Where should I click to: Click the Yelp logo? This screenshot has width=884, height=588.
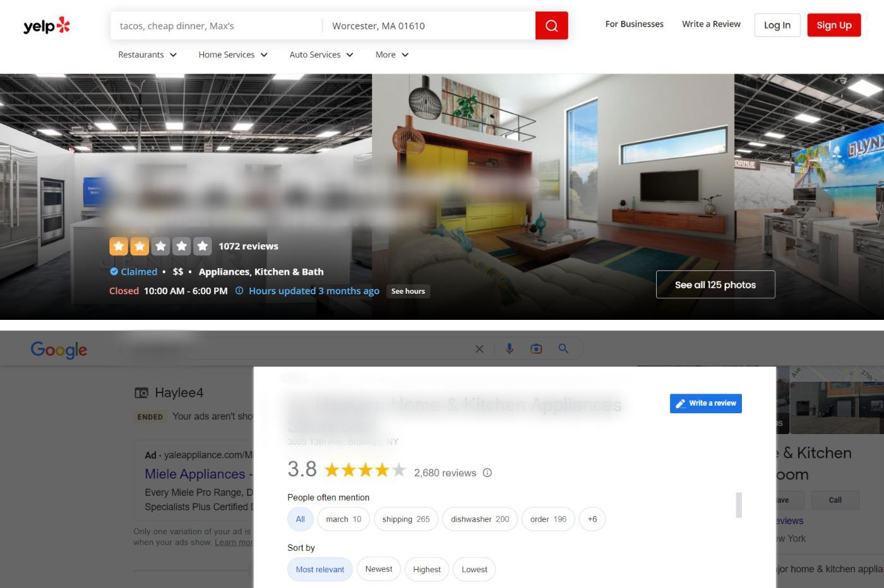coord(47,25)
